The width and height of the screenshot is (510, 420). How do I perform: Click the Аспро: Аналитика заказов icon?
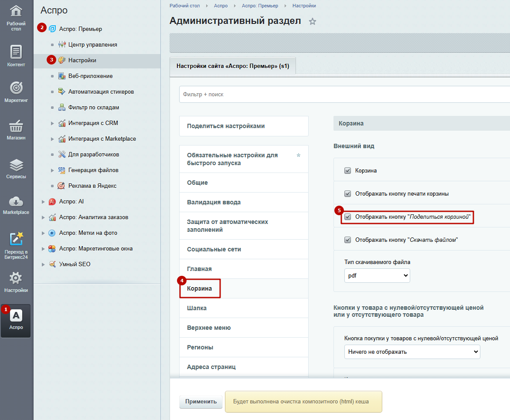[52, 217]
